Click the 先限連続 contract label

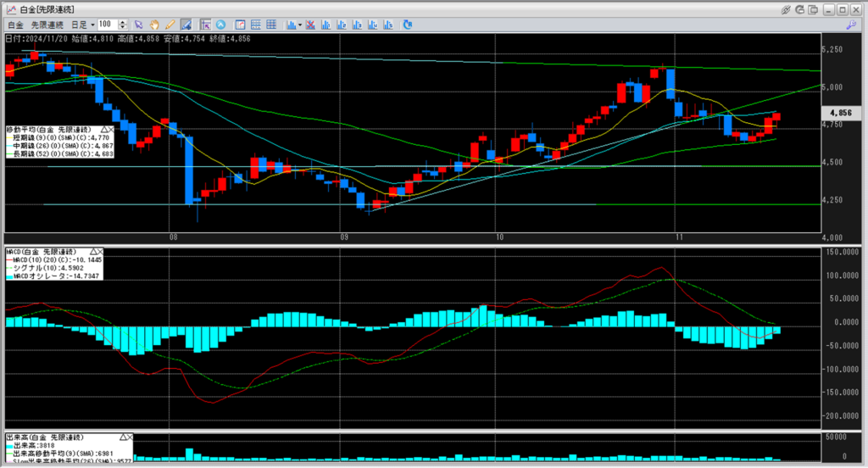pos(47,25)
